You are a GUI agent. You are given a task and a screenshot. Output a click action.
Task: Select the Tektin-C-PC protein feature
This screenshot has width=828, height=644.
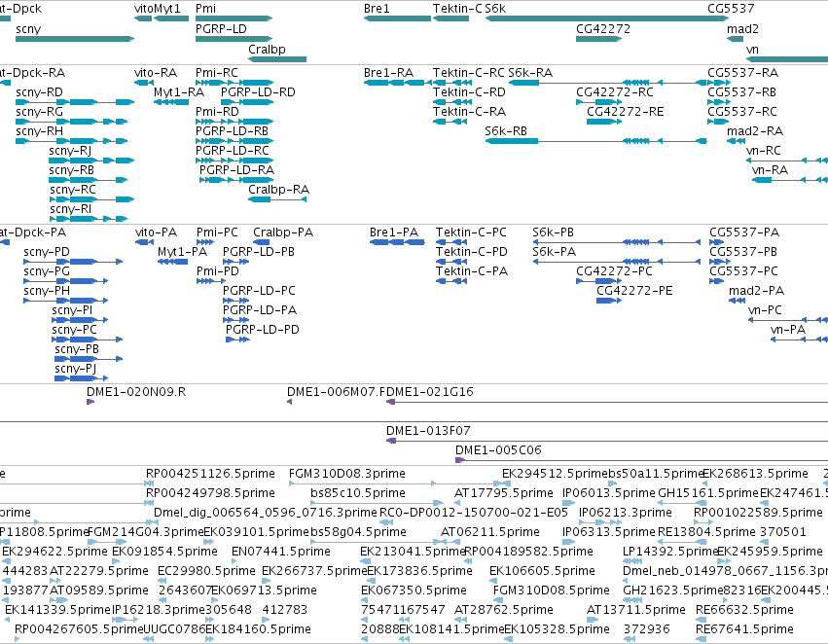coord(451,242)
